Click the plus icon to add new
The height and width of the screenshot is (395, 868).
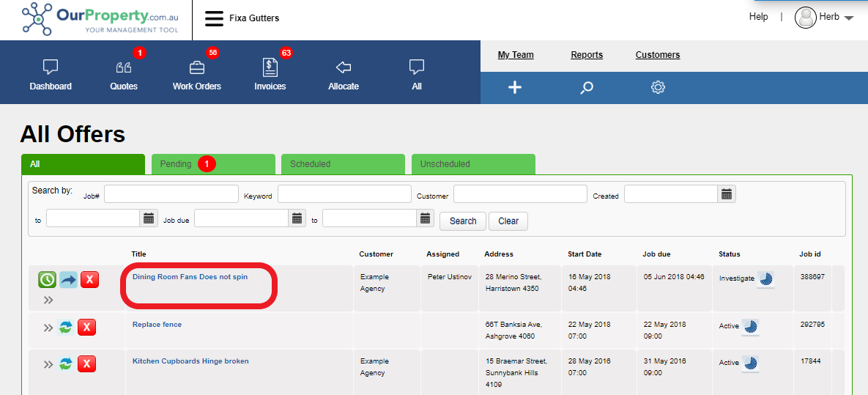[515, 87]
